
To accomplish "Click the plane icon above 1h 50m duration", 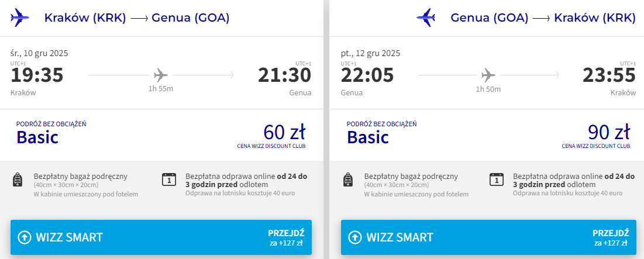I will coord(488,75).
